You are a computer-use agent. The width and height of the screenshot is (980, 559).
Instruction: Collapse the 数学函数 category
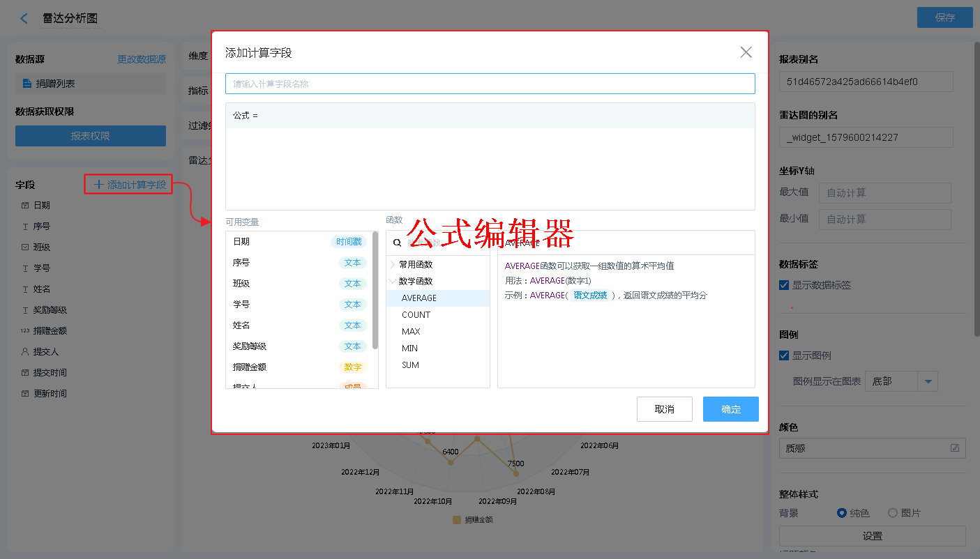click(393, 282)
